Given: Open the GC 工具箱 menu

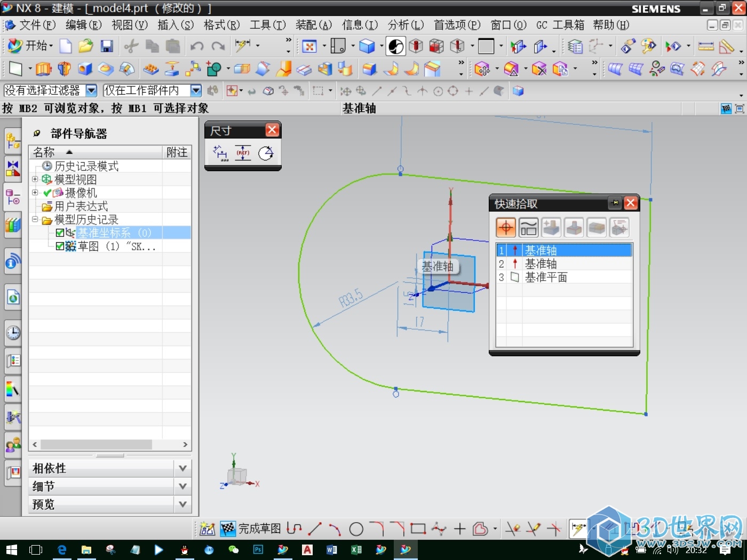Looking at the screenshot, I should (x=560, y=25).
